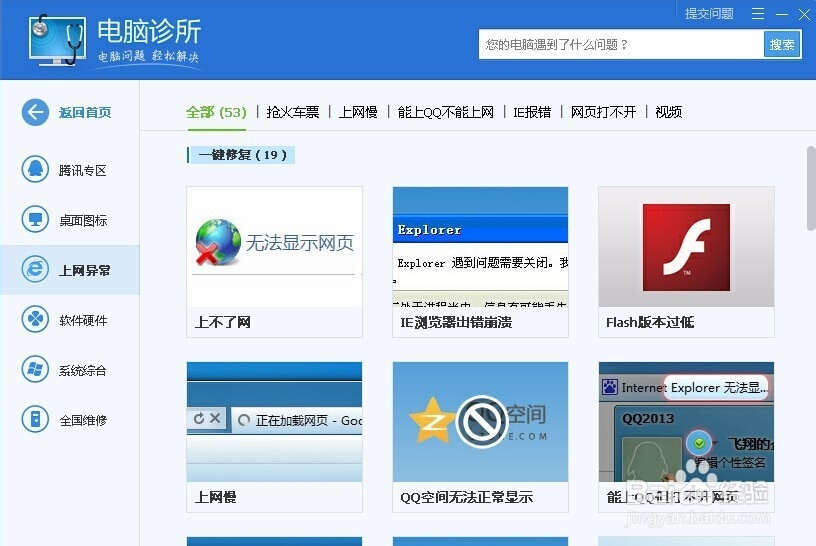816x546 pixels.
Task: Click the 上网慢 card title under thumbnail
Action: pyautogui.click(x=215, y=497)
